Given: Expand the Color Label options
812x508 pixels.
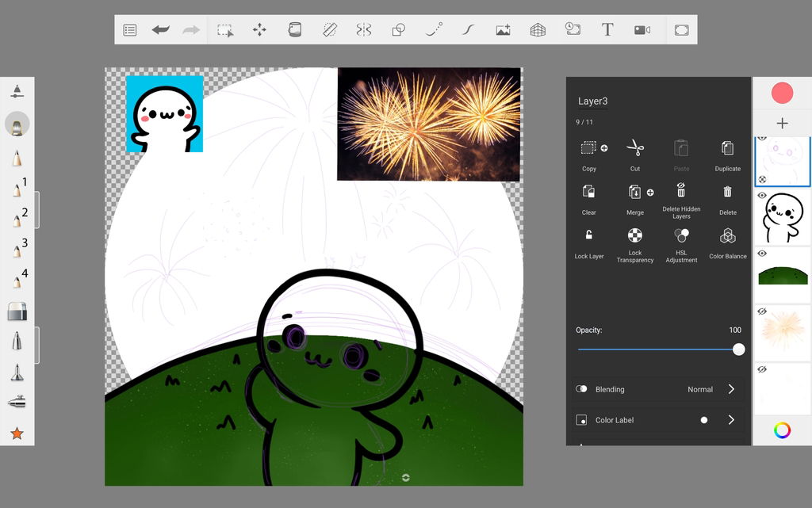Looking at the screenshot, I should pos(731,420).
